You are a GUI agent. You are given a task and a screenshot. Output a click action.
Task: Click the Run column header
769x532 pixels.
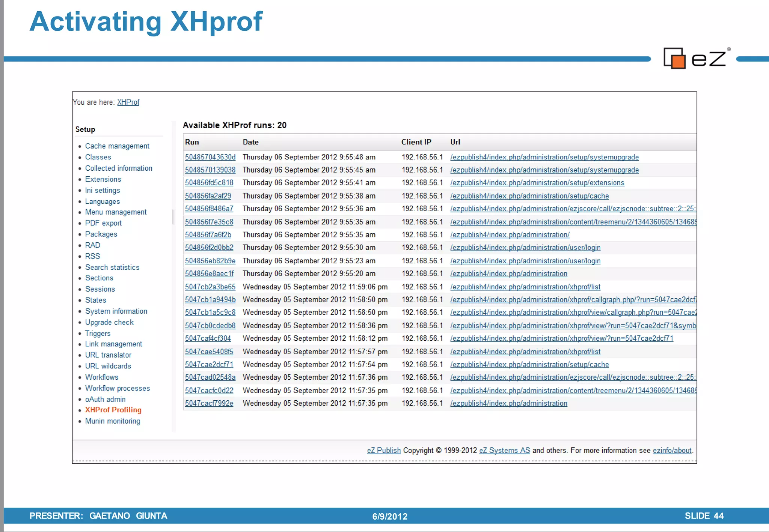tap(192, 142)
